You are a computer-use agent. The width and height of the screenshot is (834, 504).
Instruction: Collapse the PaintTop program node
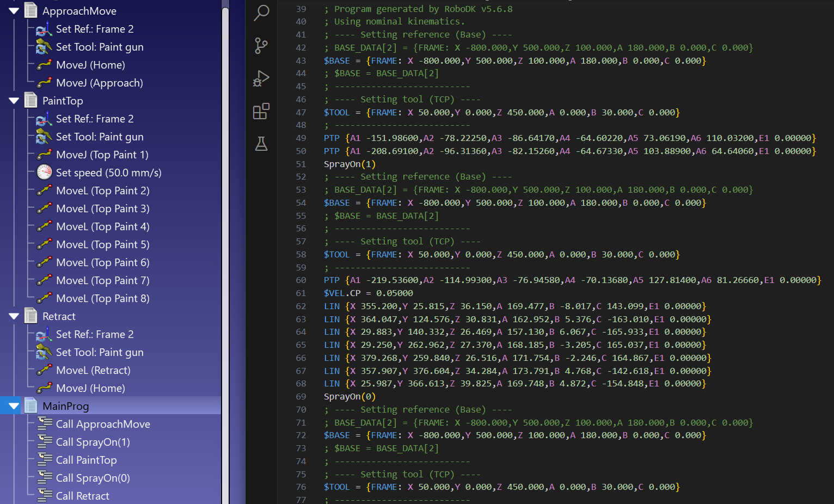click(x=14, y=101)
